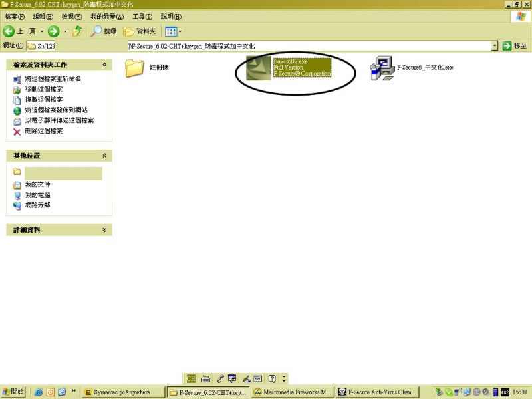Click the language bar keyboard icon
This screenshot has height=399, width=532.
pyautogui.click(x=205, y=379)
